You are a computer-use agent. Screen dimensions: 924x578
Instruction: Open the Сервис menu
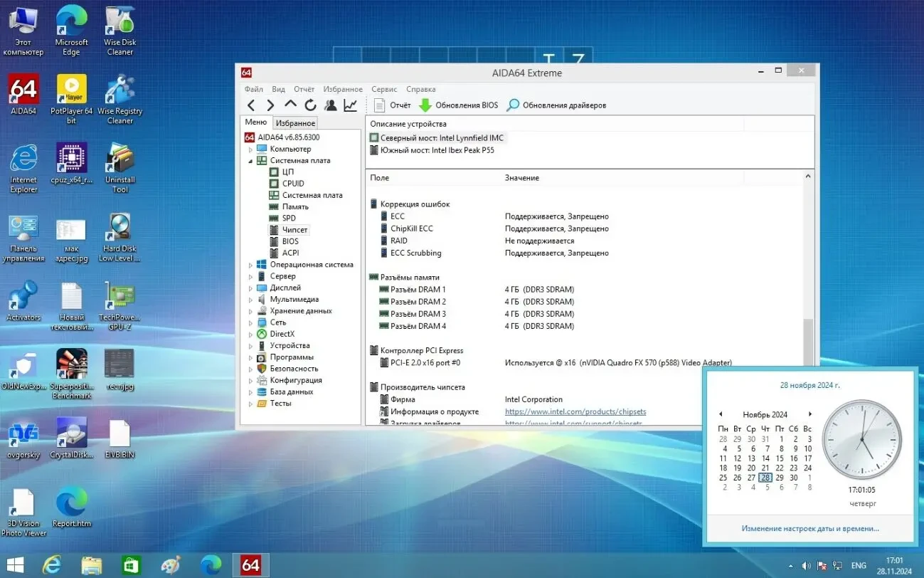pyautogui.click(x=383, y=89)
